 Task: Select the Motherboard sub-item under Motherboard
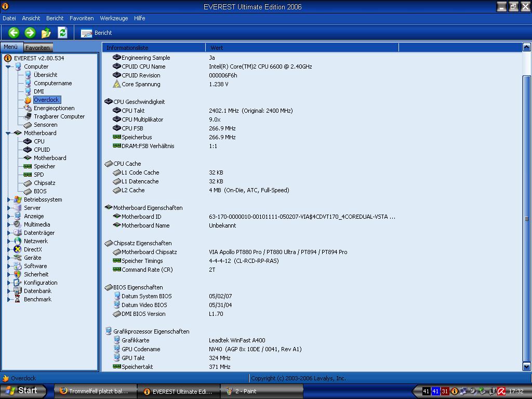coord(50,158)
